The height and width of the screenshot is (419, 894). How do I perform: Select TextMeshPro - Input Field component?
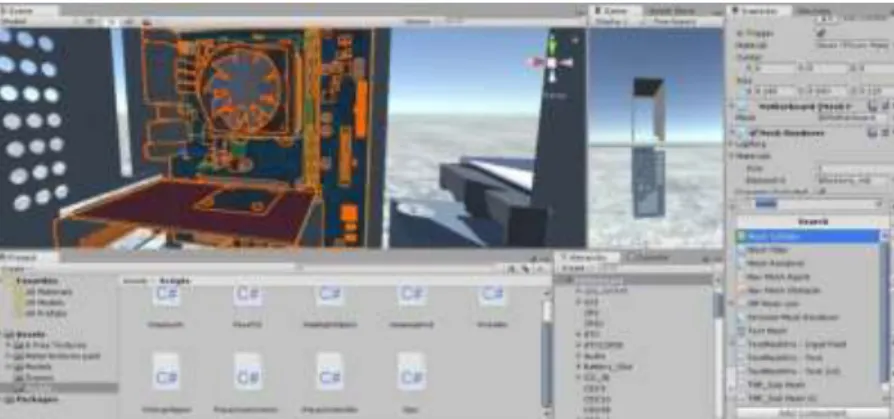pyautogui.click(x=807, y=344)
